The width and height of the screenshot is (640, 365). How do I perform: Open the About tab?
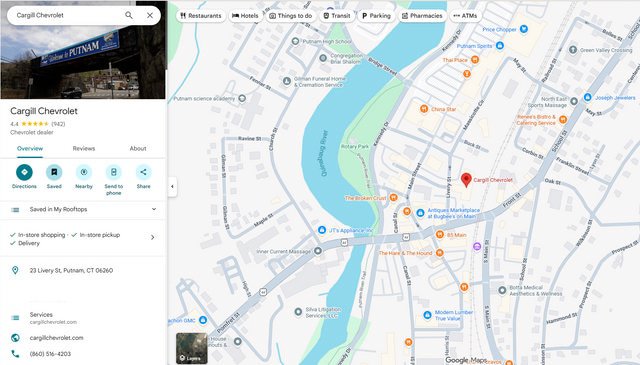pos(138,149)
